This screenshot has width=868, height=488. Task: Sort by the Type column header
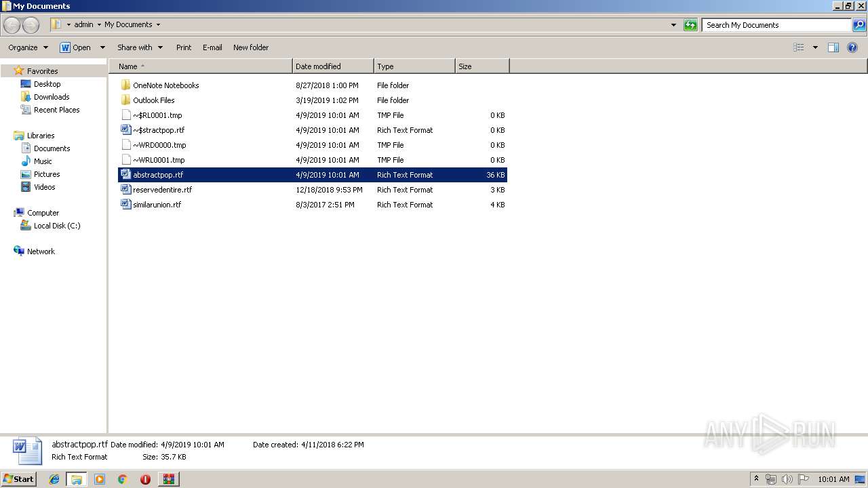(414, 66)
